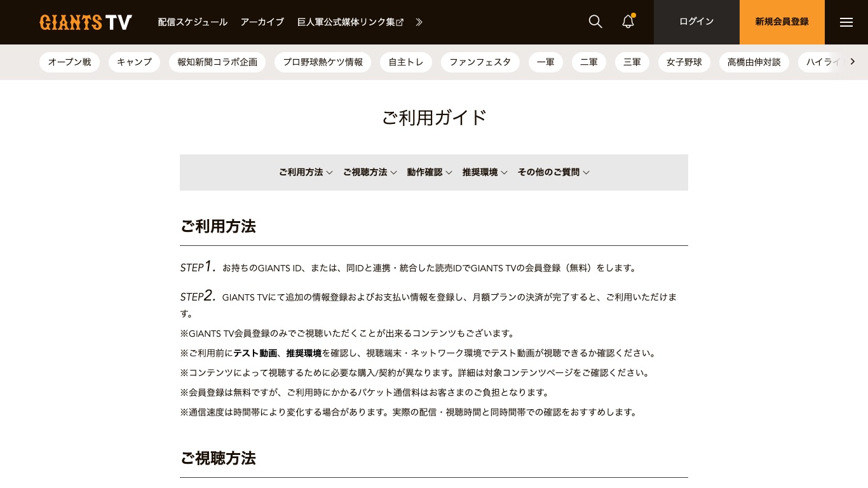Select the 一軍 tag
The width and height of the screenshot is (868, 488).
click(546, 62)
